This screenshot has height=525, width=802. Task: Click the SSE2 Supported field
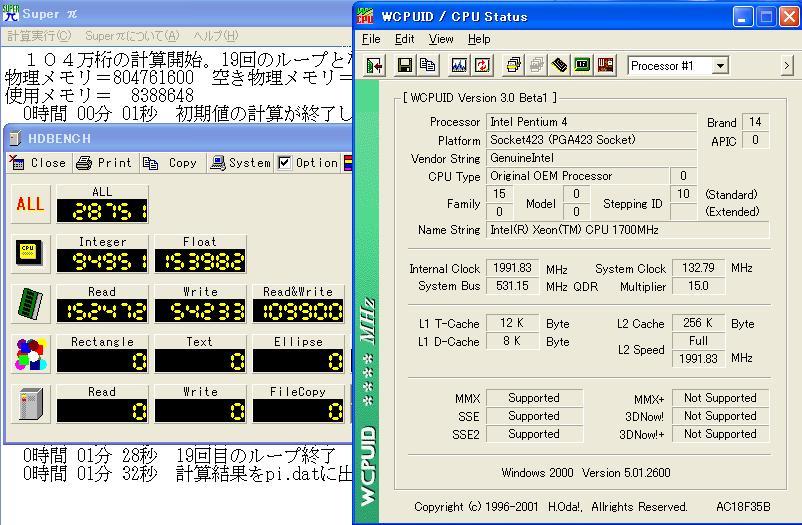[534, 434]
